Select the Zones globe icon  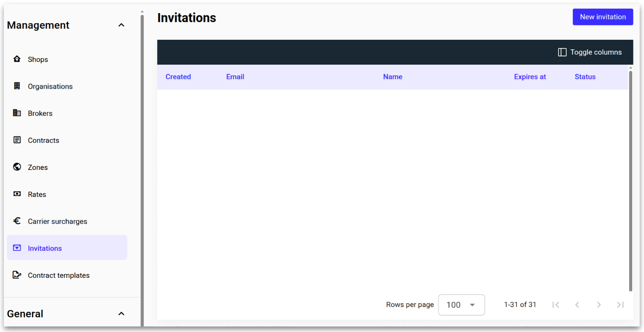tap(17, 167)
